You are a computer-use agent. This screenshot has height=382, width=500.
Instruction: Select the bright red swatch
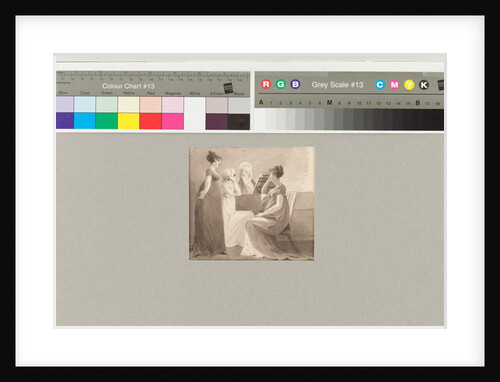(151, 121)
